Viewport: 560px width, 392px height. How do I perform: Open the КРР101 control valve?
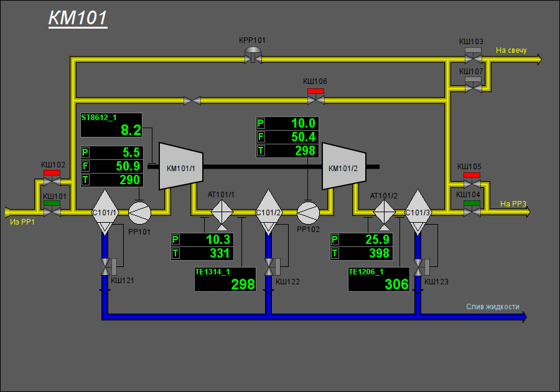click(x=253, y=57)
